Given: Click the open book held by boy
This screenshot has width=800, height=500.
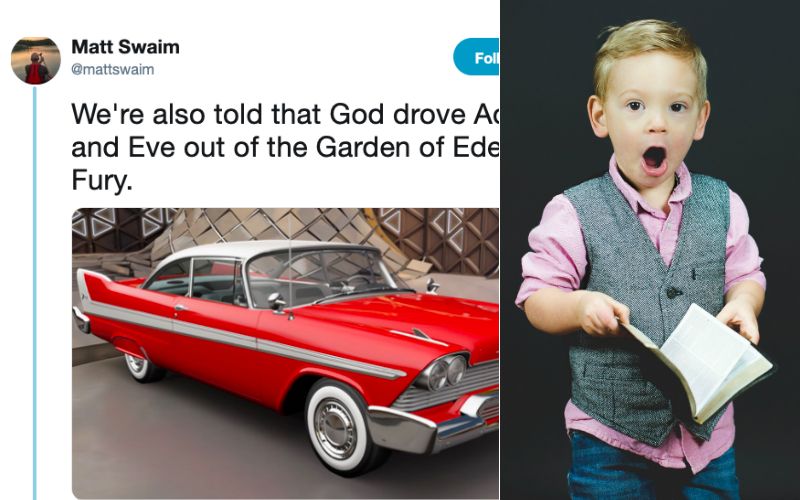Looking at the screenshot, I should click(698, 362).
